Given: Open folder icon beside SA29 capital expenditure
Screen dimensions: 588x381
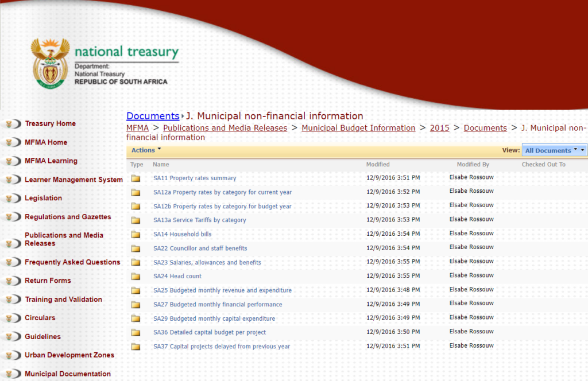Looking at the screenshot, I should click(136, 319).
